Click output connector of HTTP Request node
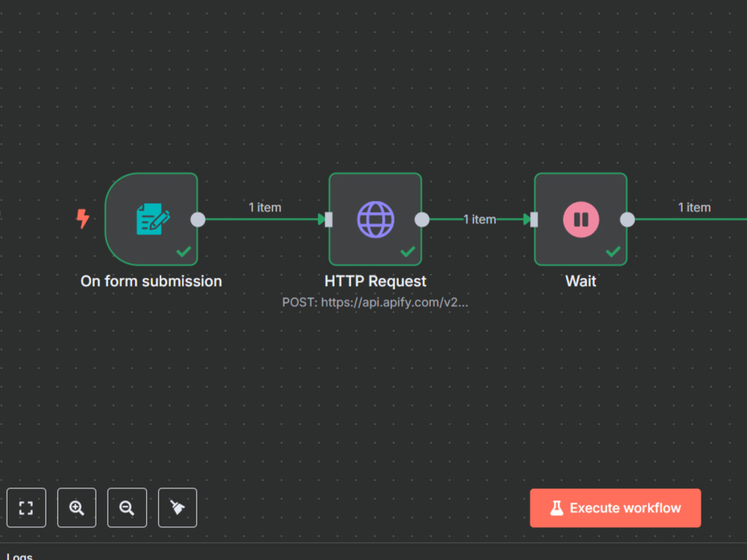 coord(421,220)
